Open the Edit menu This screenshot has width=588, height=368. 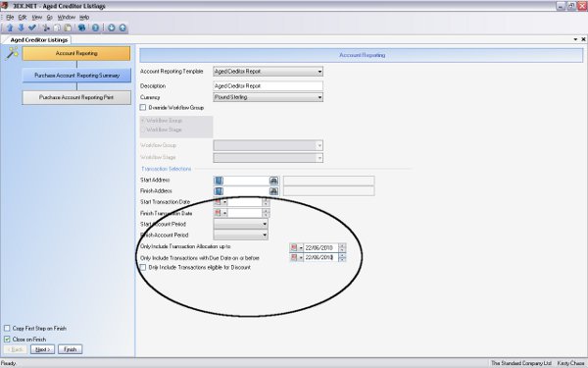tap(23, 18)
